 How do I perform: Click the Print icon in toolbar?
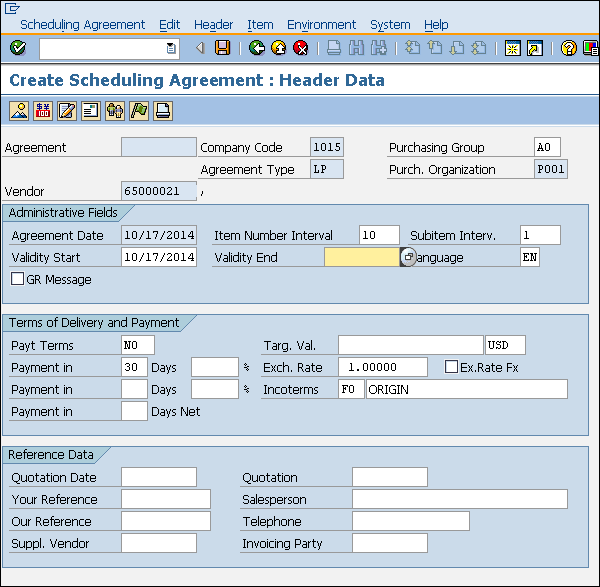tap(334, 48)
